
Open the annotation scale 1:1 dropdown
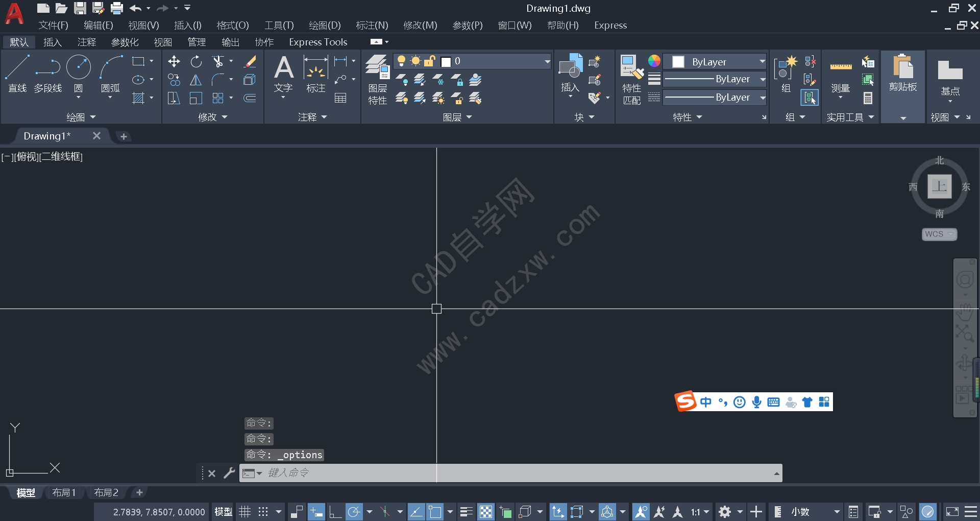tap(700, 512)
